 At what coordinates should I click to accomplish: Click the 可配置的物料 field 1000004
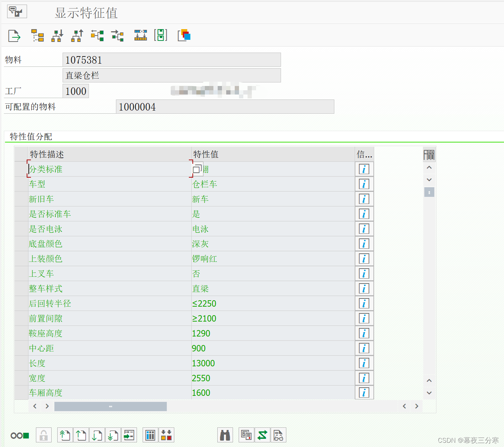225,107
